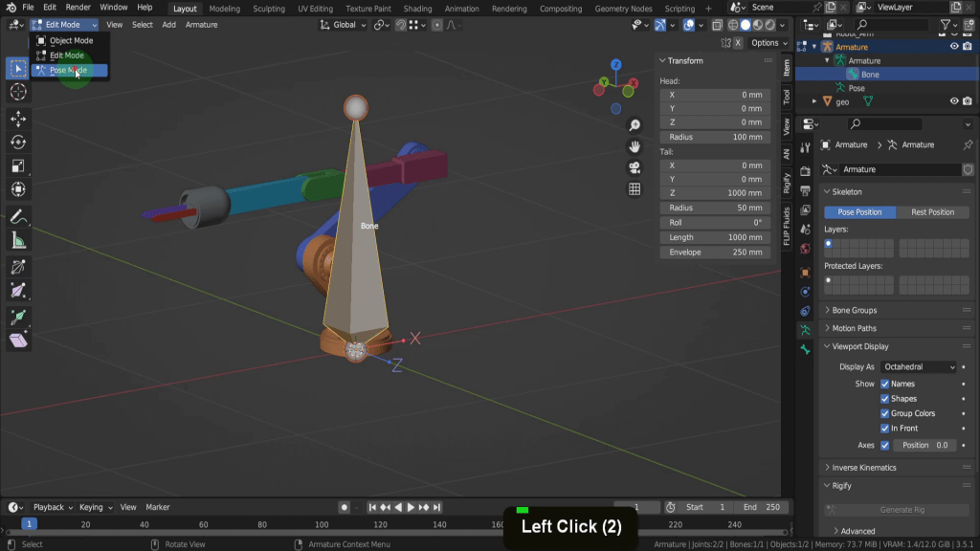This screenshot has width=980, height=551.
Task: Click the Rest Position button
Action: click(932, 212)
